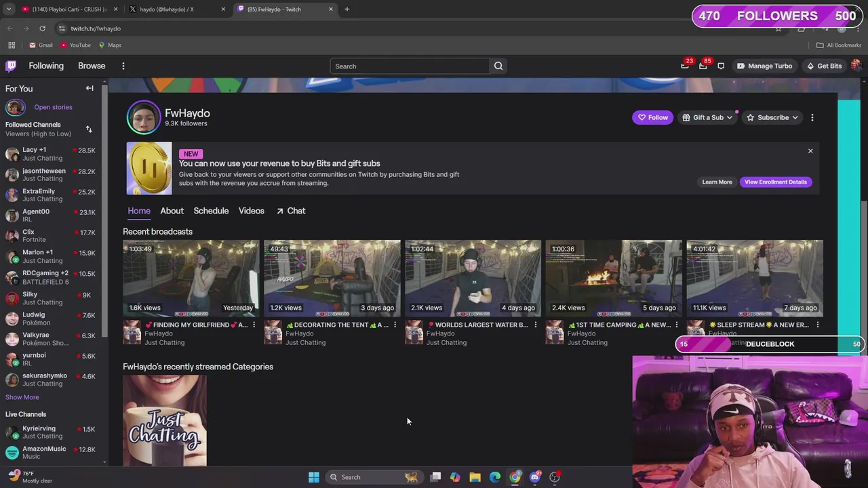Image resolution: width=868 pixels, height=488 pixels.
Task: Open the Twitch home logo
Action: click(11, 66)
